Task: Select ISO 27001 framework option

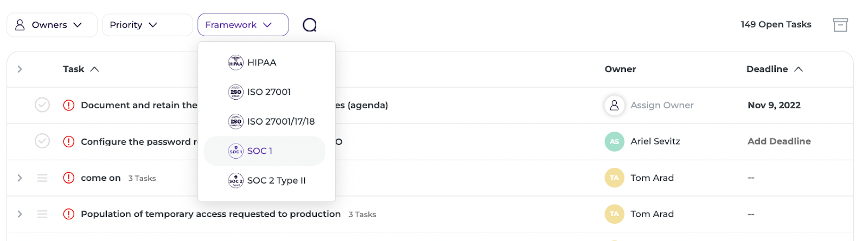Action: coord(269,92)
